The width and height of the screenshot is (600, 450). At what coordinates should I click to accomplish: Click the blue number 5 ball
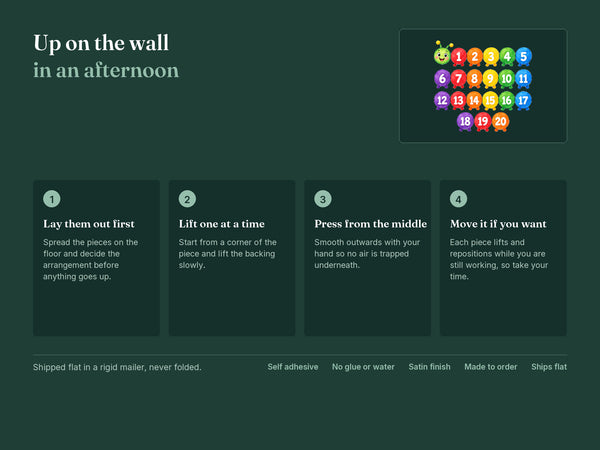523,57
